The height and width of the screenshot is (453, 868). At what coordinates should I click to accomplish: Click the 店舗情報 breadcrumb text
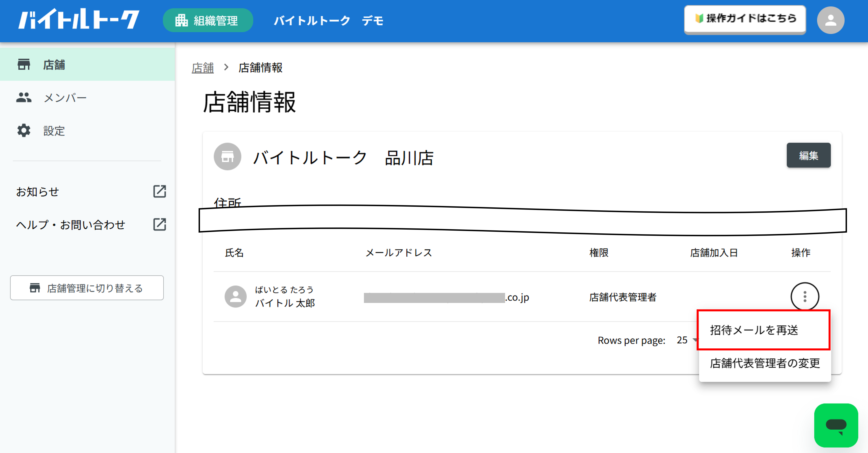click(260, 68)
